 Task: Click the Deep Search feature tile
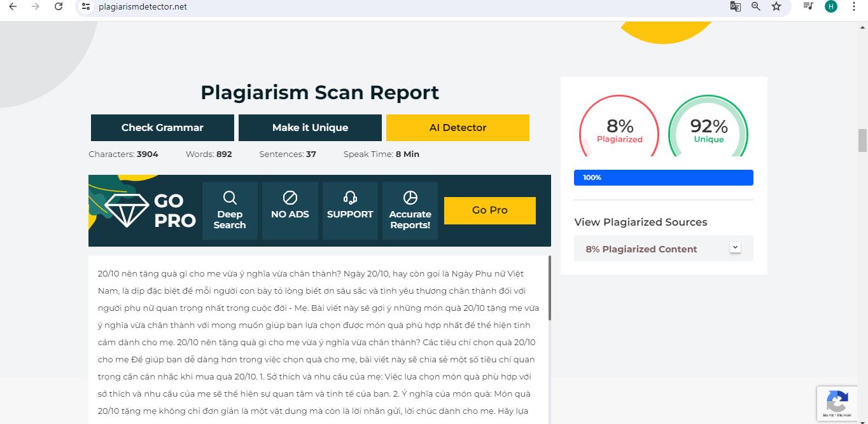click(230, 210)
